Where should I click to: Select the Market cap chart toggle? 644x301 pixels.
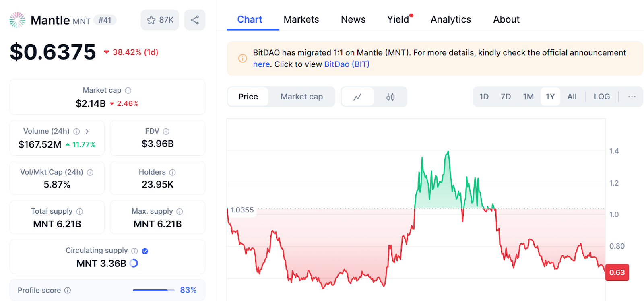(301, 97)
